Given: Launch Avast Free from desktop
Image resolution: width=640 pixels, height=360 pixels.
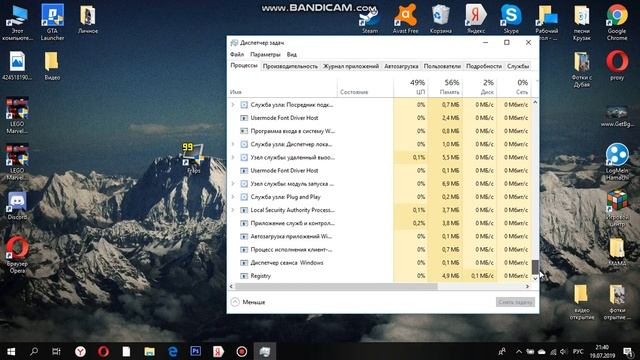Looking at the screenshot, I should coord(405,20).
